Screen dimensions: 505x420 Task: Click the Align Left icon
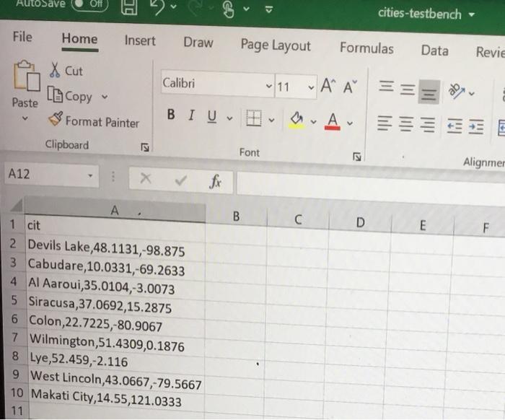[385, 123]
